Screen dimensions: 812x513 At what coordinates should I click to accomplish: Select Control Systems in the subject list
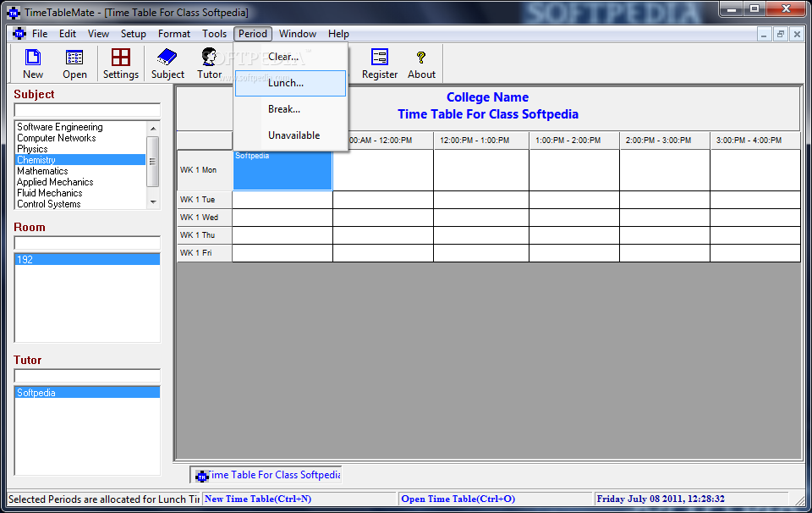click(x=81, y=204)
